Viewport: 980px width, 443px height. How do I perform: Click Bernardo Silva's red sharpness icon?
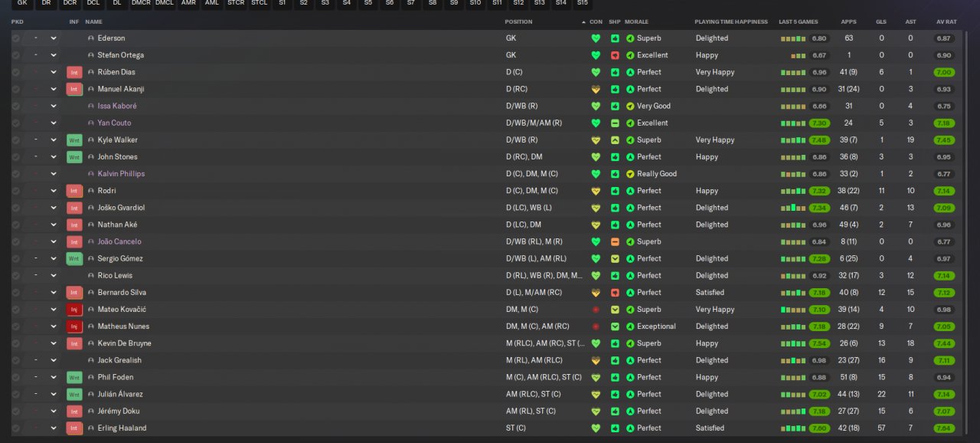click(615, 293)
